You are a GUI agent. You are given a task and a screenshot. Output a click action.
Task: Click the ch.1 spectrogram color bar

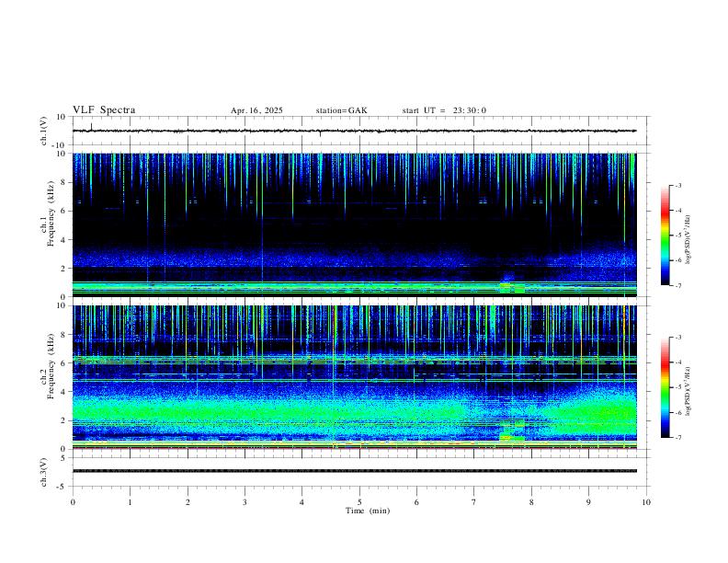click(x=665, y=236)
